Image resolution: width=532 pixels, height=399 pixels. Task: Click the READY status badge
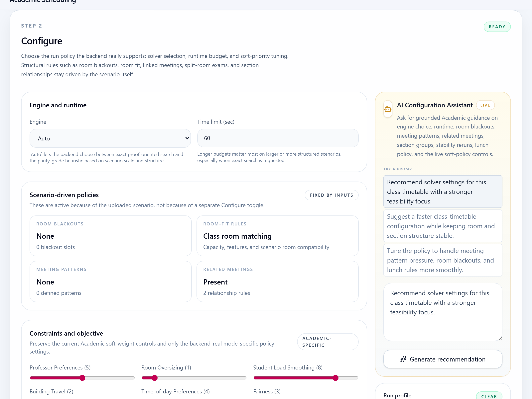[x=497, y=27]
